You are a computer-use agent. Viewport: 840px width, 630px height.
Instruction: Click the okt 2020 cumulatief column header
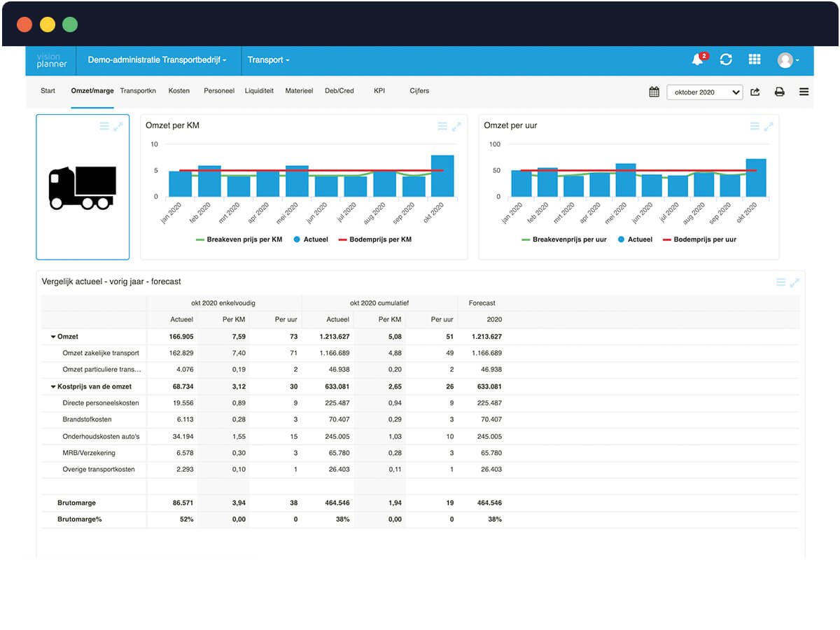[x=379, y=303]
